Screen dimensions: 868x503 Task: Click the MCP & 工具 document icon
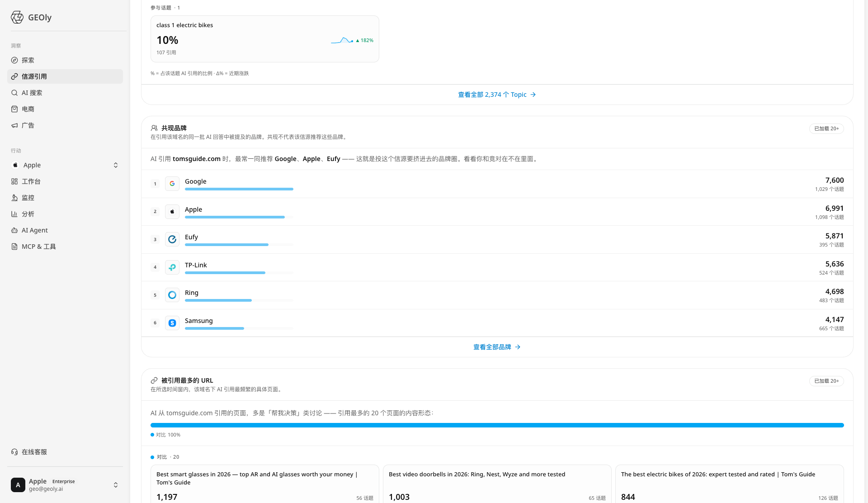point(14,247)
